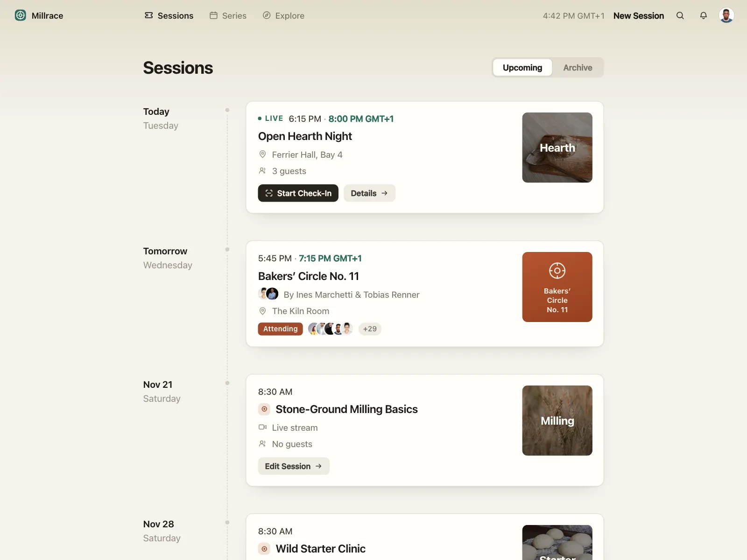Switch to the Archive tab
Viewport: 747px width, 560px height.
578,68
